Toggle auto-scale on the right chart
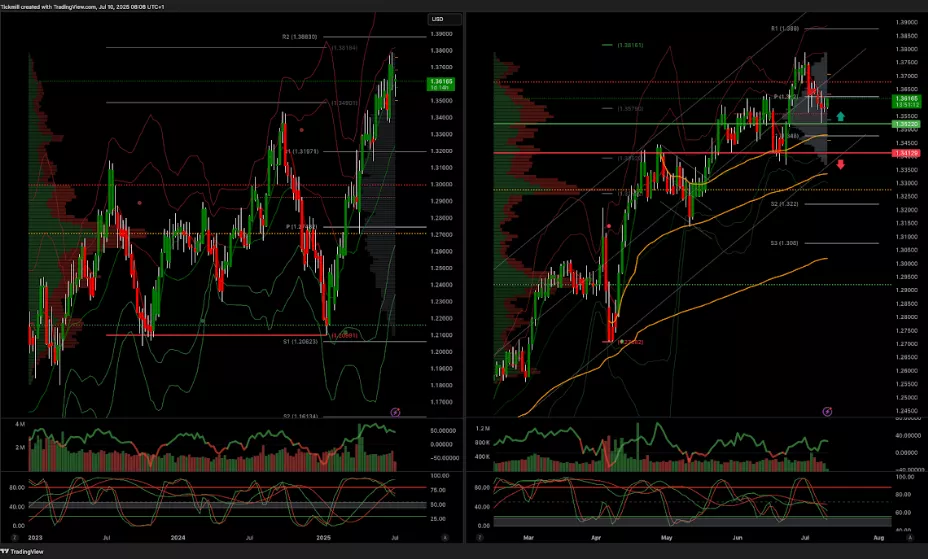Viewport: 928px width, 559px height. click(908, 537)
